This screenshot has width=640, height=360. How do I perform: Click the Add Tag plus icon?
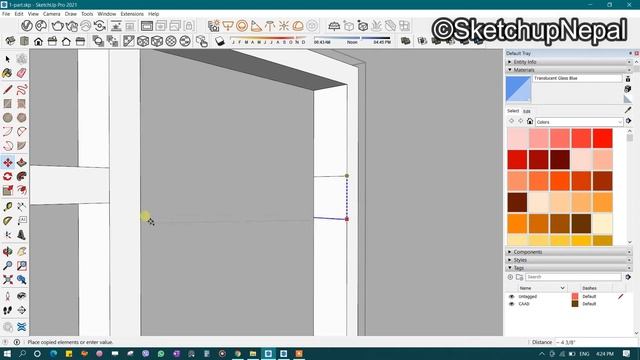[x=510, y=277]
